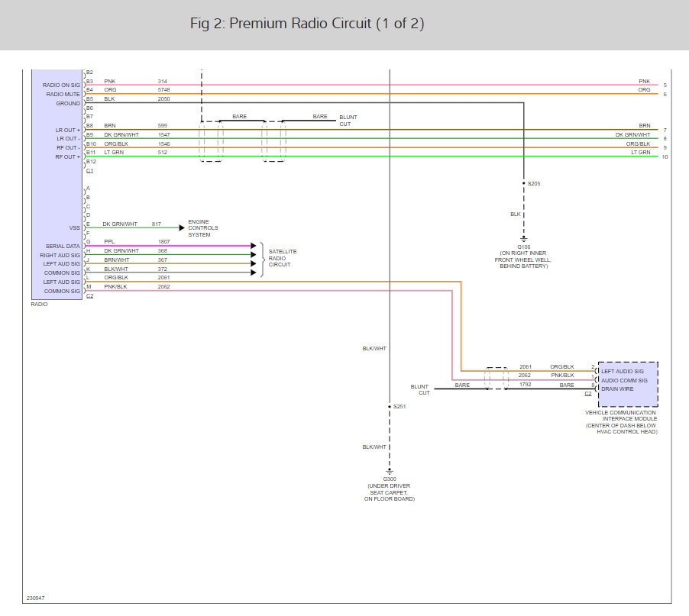This screenshot has width=689, height=616.
Task: Click the 'PPL' wire color label
Action: [x=109, y=242]
